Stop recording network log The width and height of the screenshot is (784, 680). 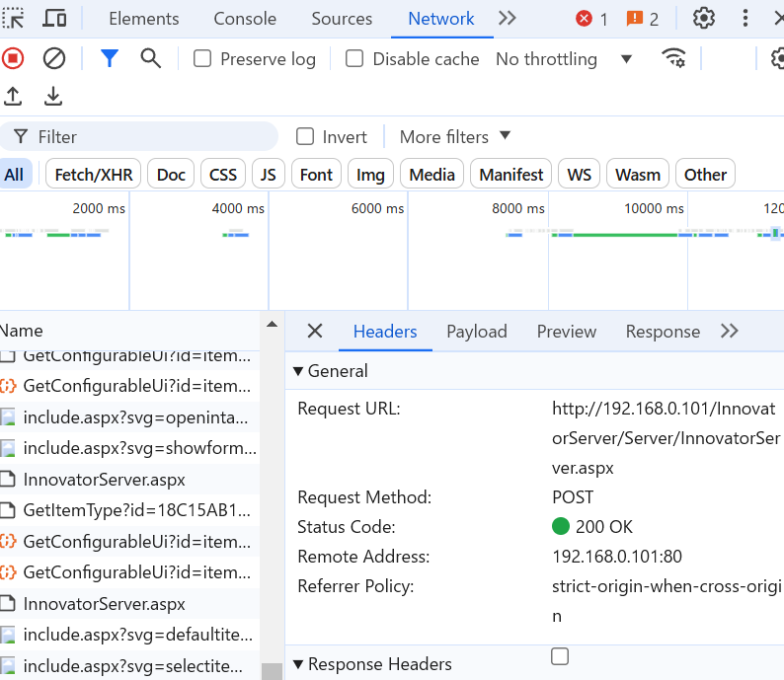[13, 59]
